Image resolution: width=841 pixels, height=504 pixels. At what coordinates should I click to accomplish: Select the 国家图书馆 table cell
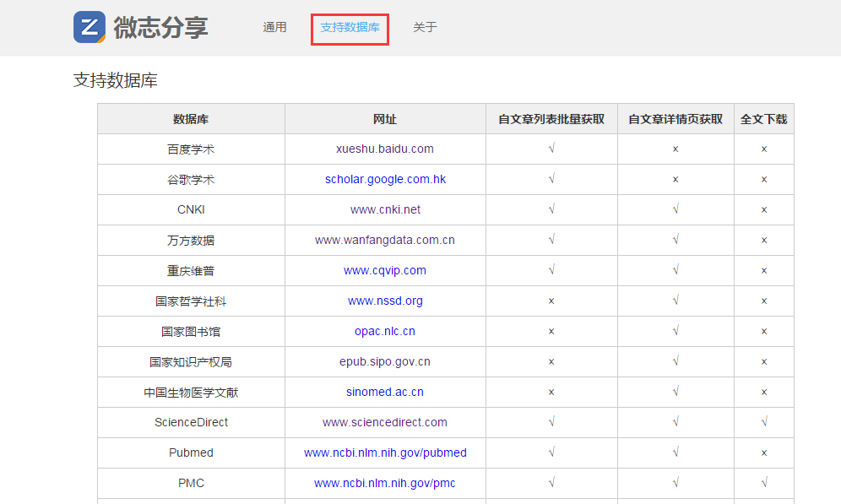coord(191,331)
